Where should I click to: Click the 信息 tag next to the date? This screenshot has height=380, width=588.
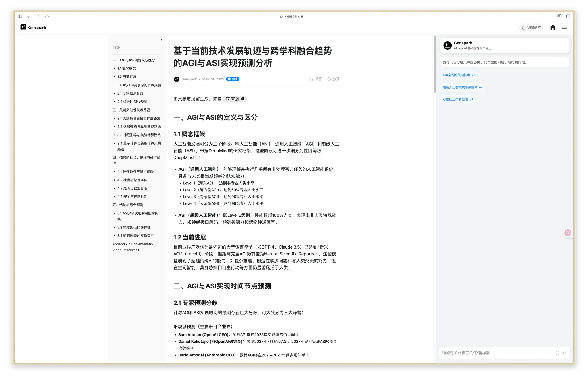[233, 79]
